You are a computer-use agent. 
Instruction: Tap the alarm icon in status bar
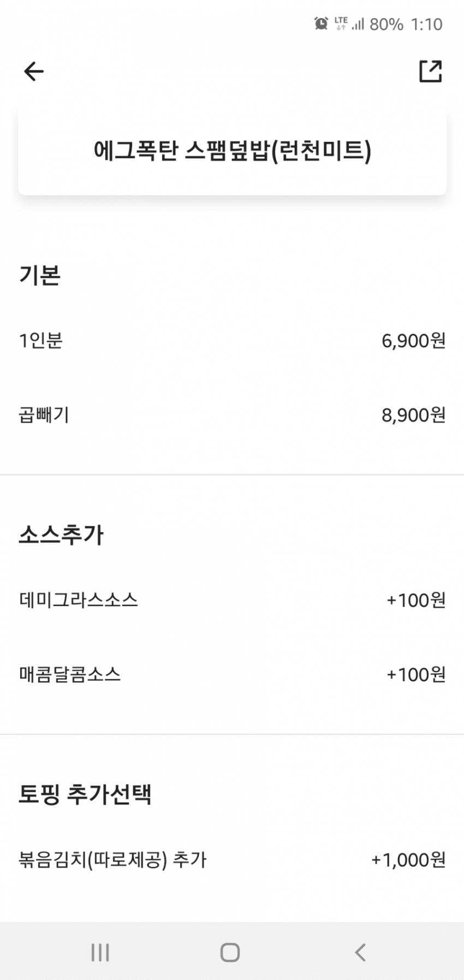pyautogui.click(x=321, y=23)
